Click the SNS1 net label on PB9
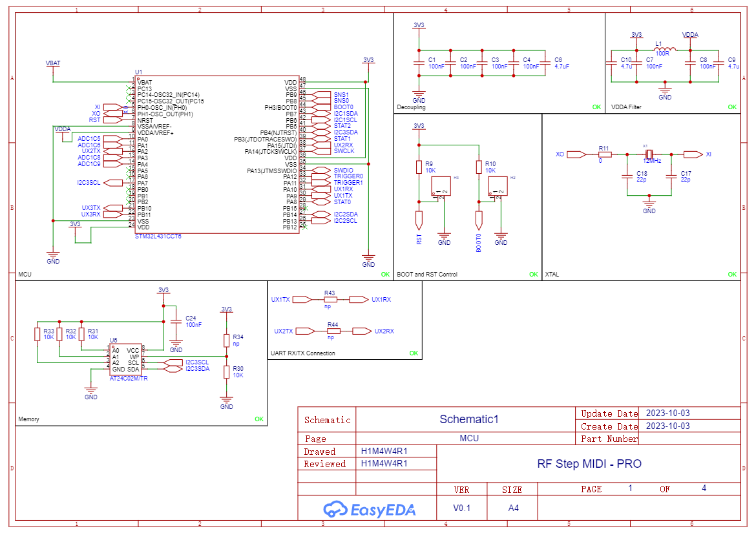756x533 pixels. (x=341, y=95)
